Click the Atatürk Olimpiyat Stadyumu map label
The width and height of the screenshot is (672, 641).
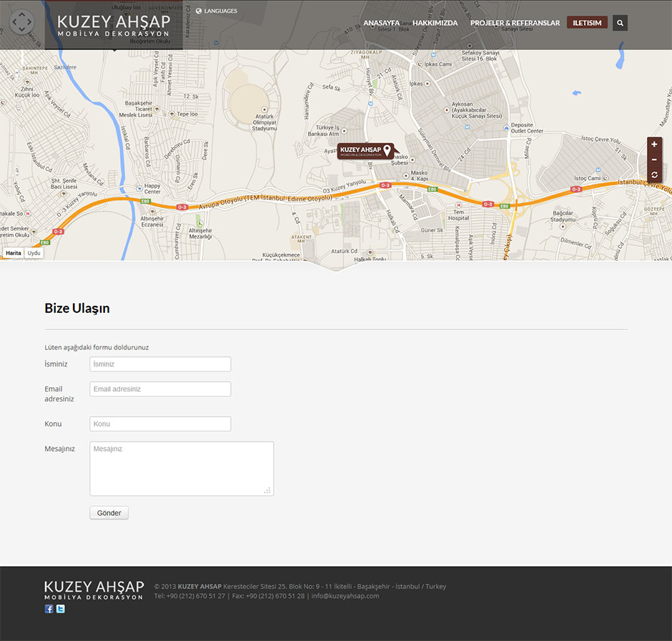point(265,122)
